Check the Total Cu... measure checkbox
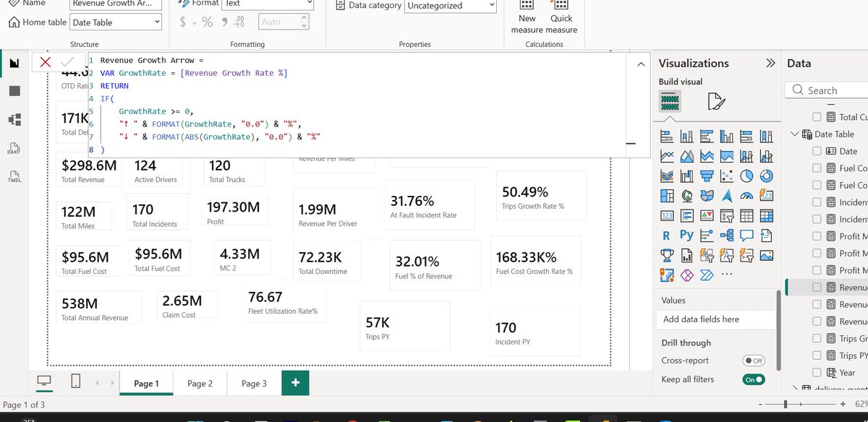This screenshot has width=868, height=422. (817, 117)
